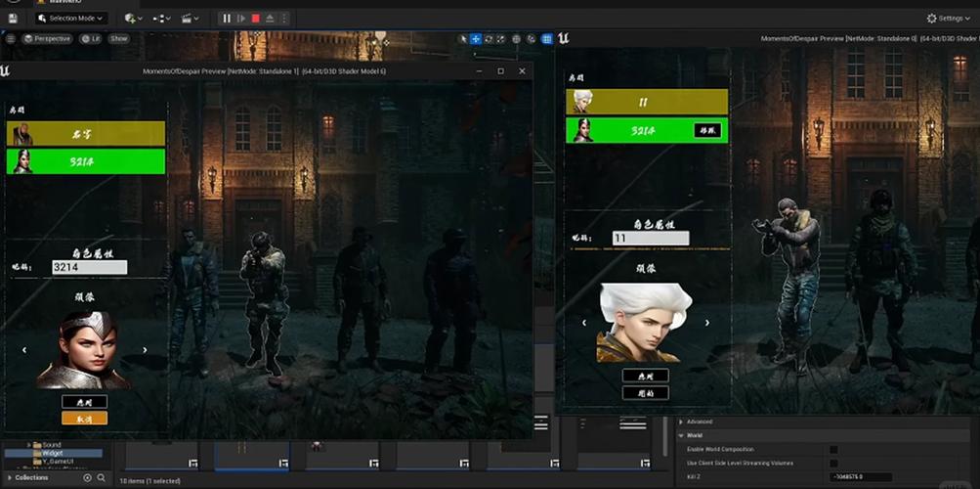Minimize the Standalone 1 preview window
Viewport: 980px width, 489px height.
pyautogui.click(x=480, y=71)
